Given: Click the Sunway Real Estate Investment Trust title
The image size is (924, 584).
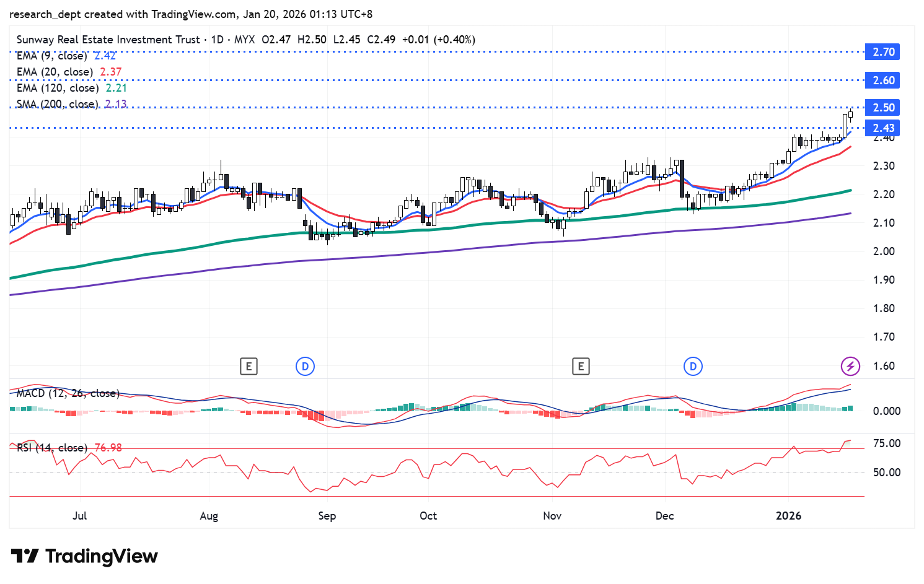Looking at the screenshot, I should tap(108, 40).
